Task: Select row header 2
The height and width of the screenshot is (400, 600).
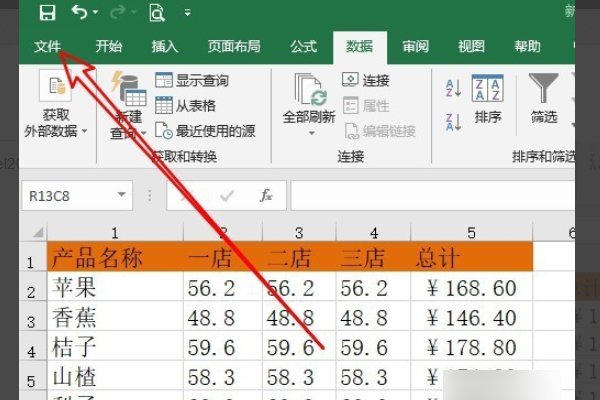Action: [33, 286]
